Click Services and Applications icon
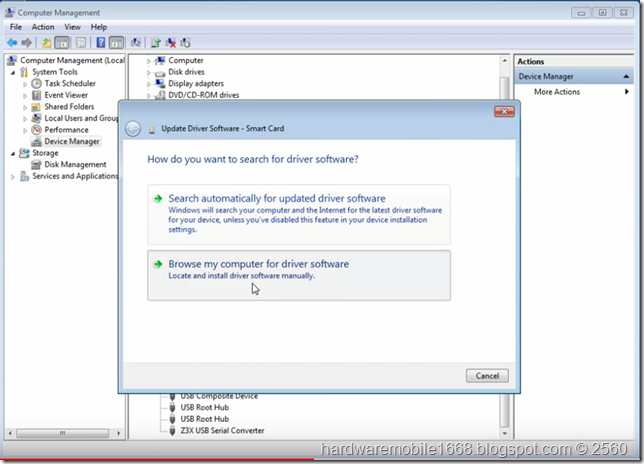644x464 pixels. [x=24, y=176]
